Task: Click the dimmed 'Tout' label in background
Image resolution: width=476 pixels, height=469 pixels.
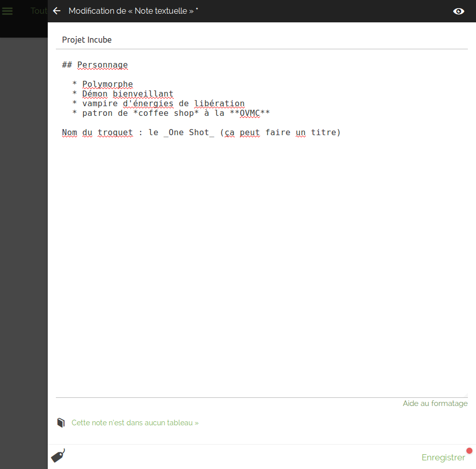Action: 39,11
